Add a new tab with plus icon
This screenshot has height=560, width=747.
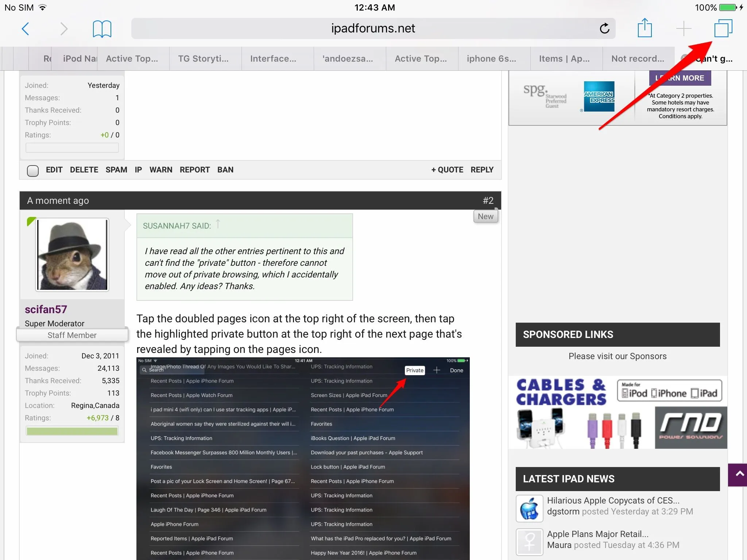click(x=684, y=28)
